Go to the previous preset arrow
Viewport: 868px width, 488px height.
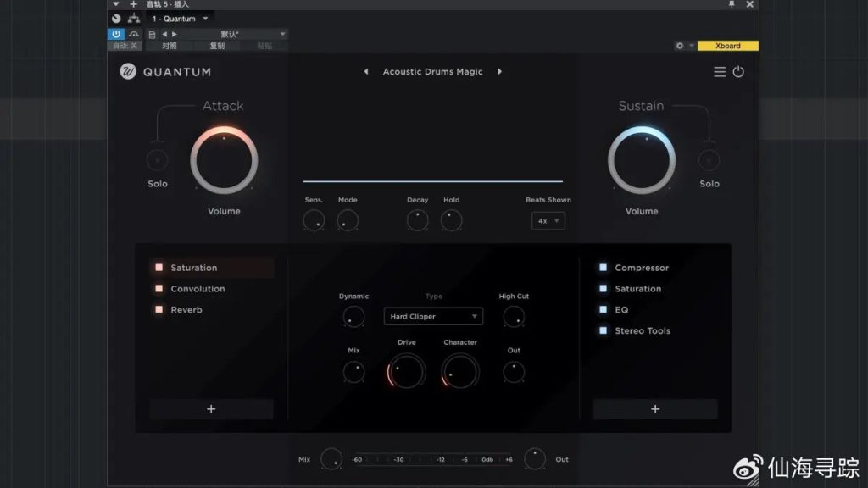(x=366, y=71)
